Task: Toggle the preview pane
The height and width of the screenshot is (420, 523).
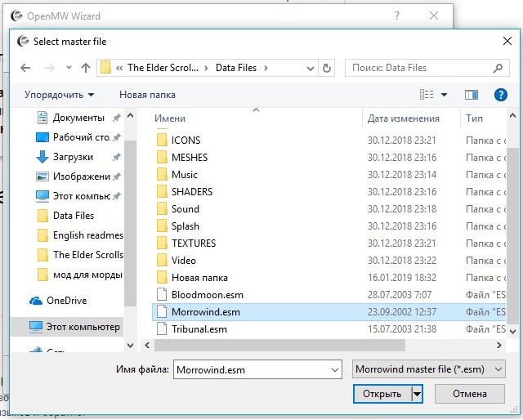Action: pos(472,95)
